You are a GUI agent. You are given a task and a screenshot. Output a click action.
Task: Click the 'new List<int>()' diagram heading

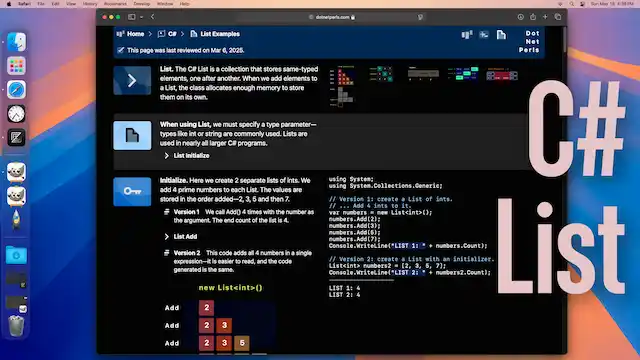(230, 288)
